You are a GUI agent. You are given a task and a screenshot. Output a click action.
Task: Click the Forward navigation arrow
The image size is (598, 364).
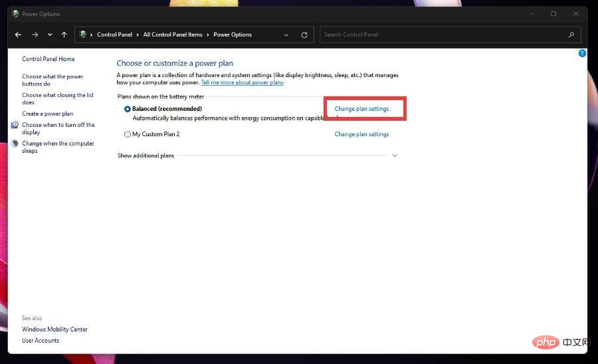click(x=35, y=35)
